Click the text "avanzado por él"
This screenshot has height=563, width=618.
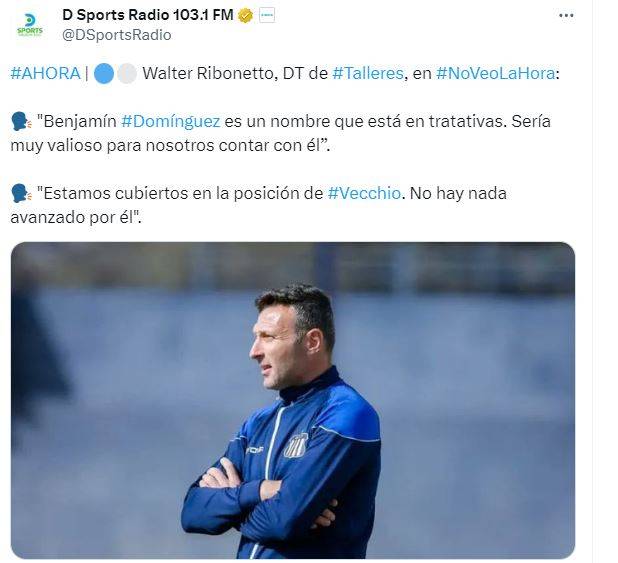pos(73,218)
